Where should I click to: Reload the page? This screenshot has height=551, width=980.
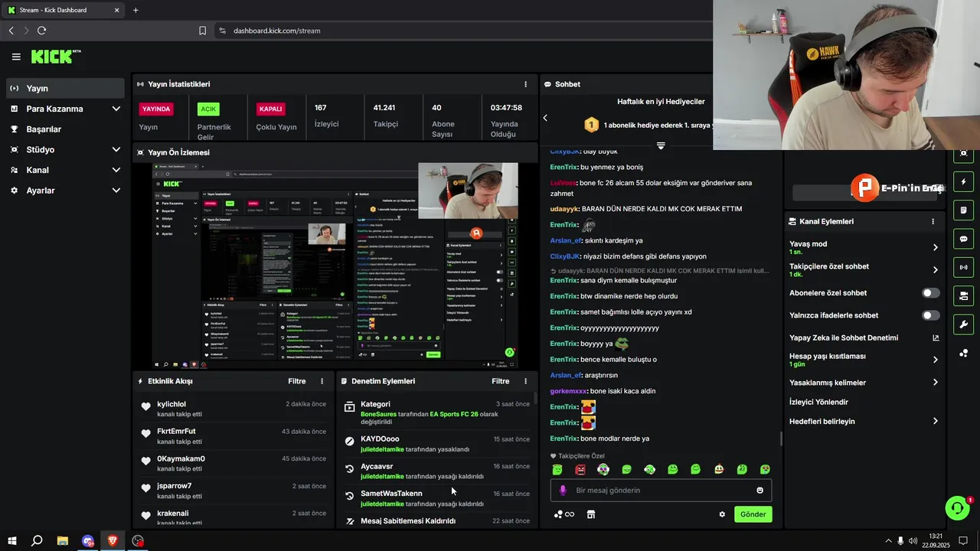pos(41,31)
